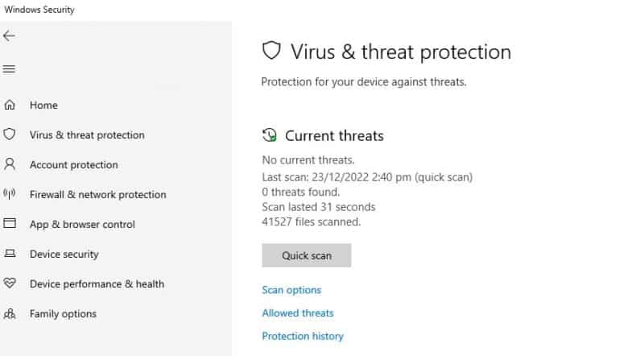The height and width of the screenshot is (356, 644).
Task: Click the Home house icon
Action: click(x=10, y=105)
